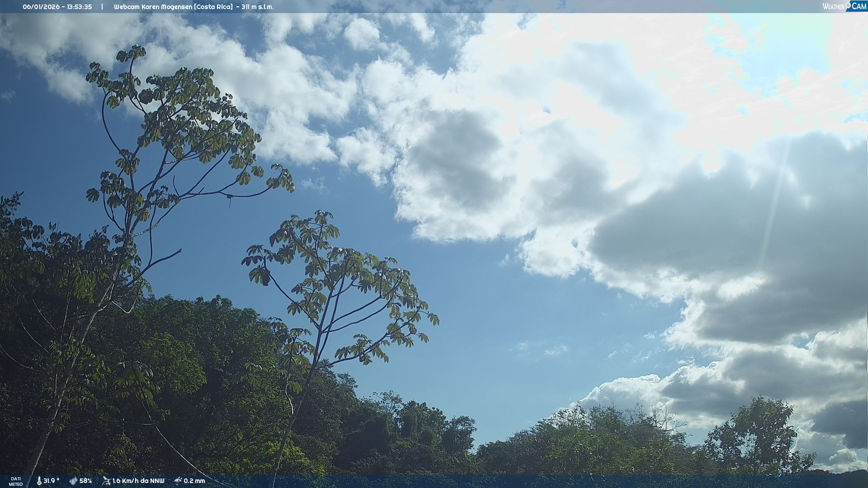Select the DATI METEO label

(x=16, y=481)
